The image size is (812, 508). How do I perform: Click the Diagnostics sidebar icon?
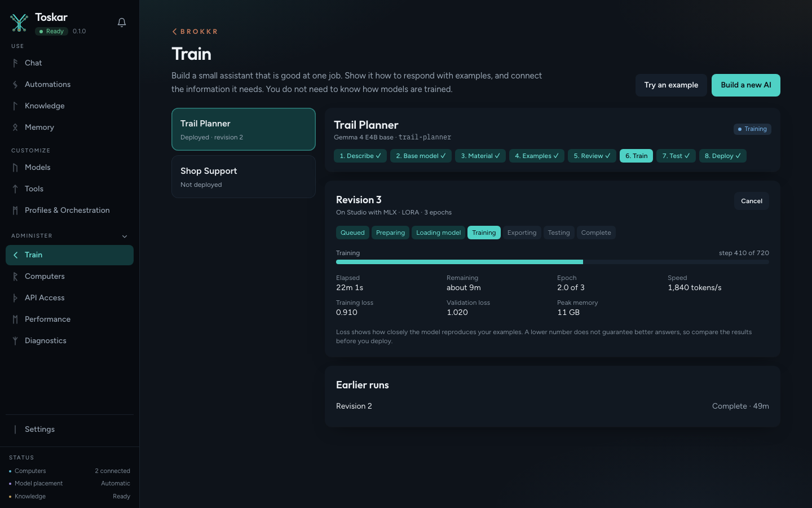click(15, 341)
